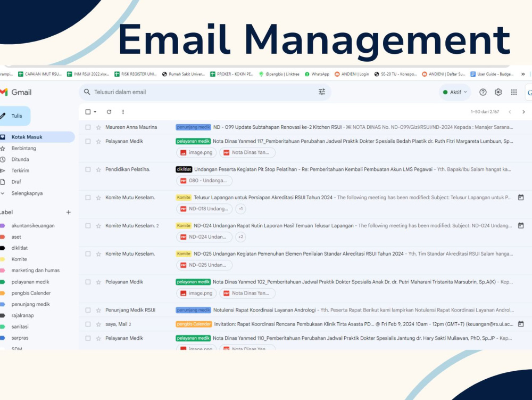Open Gmail settings gear

pyautogui.click(x=498, y=92)
